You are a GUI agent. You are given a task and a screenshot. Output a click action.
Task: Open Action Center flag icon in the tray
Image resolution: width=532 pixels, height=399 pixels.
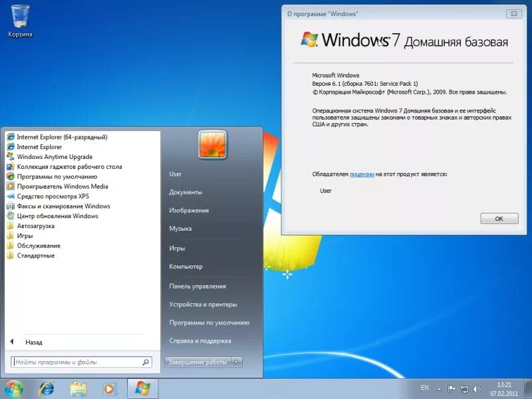(x=452, y=389)
